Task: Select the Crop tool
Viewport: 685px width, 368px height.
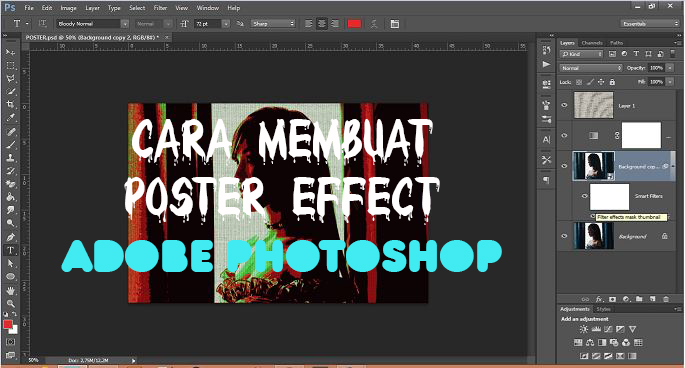Action: pos(10,104)
